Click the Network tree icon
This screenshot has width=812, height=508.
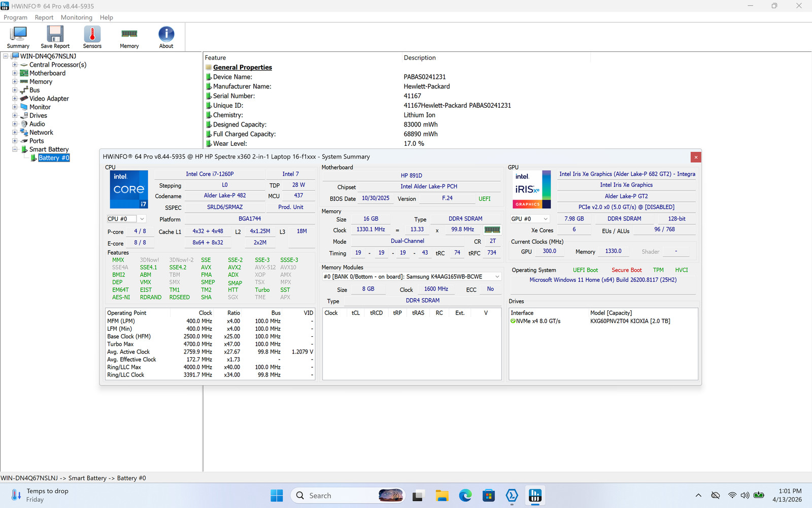click(24, 133)
